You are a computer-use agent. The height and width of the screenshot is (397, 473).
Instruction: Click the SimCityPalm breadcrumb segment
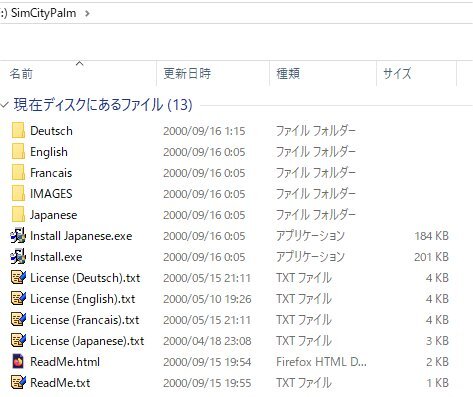(43, 13)
